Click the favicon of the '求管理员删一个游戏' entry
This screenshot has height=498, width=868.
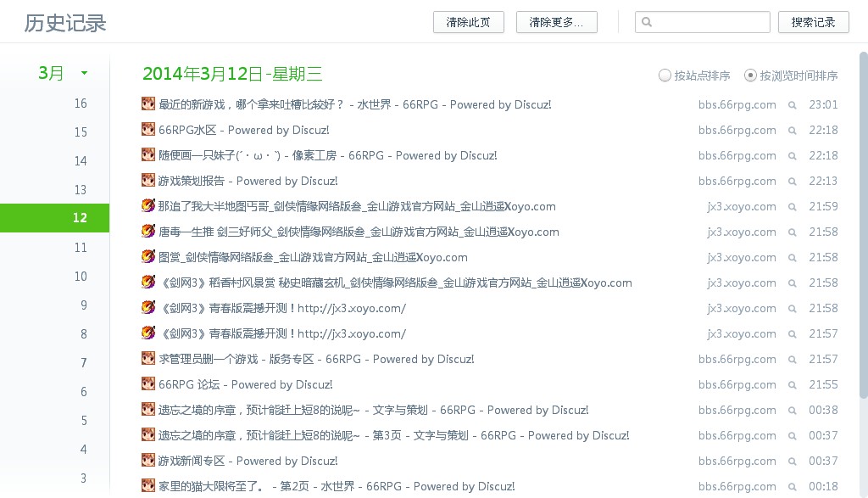(x=147, y=359)
